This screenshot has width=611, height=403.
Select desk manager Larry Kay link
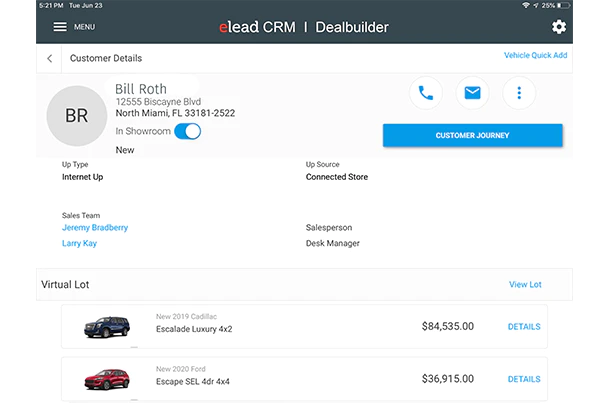click(x=79, y=243)
